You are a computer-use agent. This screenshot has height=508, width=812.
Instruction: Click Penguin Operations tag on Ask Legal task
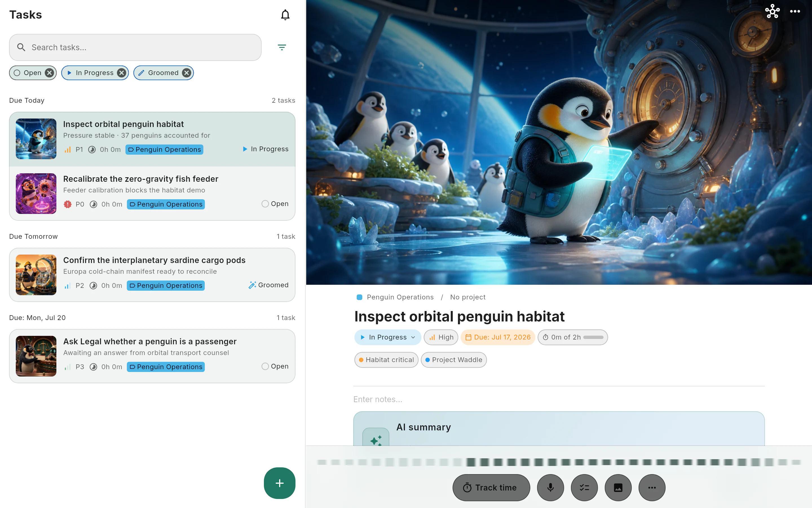[x=166, y=367]
